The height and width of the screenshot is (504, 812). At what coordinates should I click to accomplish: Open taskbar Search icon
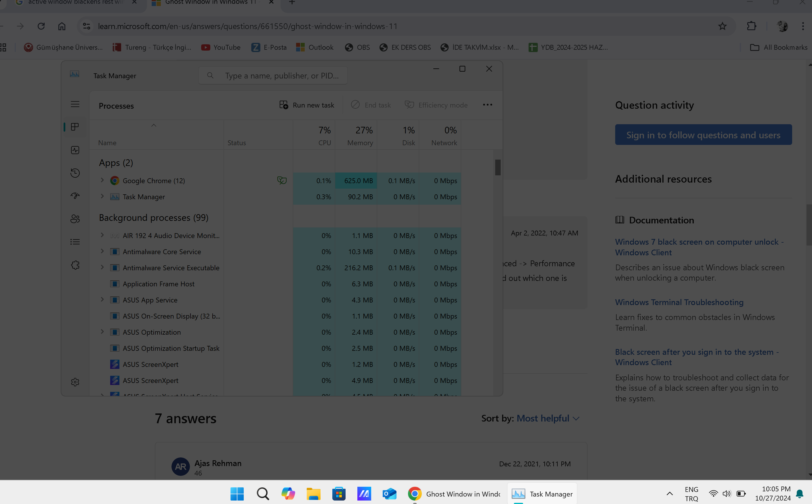(263, 494)
